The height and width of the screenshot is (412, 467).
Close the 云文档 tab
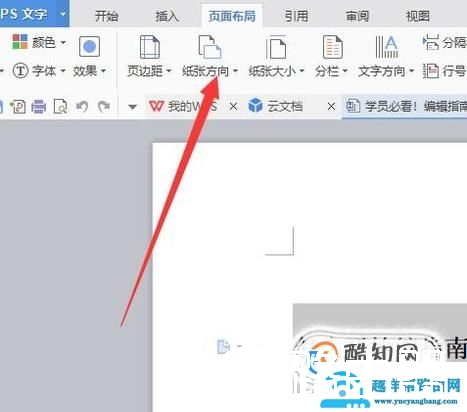coord(331,107)
